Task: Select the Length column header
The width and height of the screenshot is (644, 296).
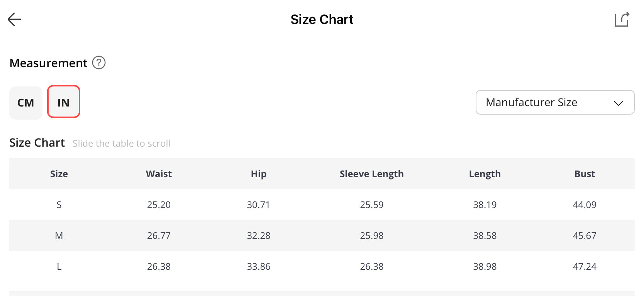Action: click(485, 174)
